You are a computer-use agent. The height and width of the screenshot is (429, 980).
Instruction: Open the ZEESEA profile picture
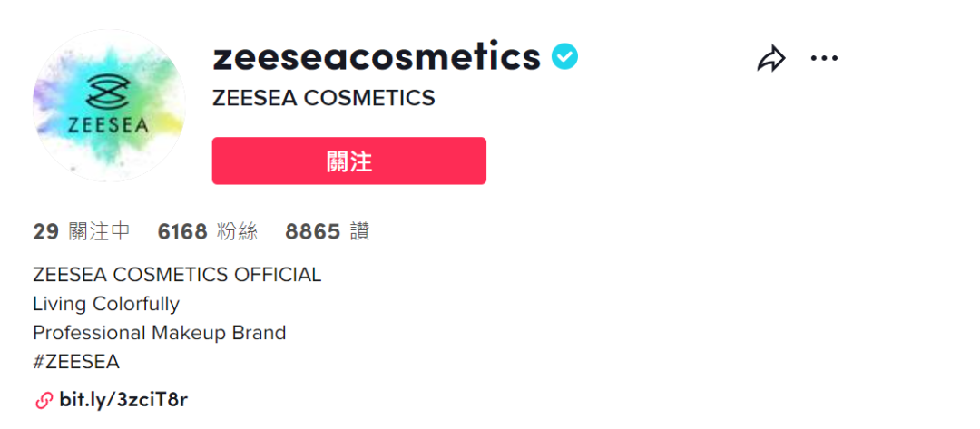pos(109,106)
